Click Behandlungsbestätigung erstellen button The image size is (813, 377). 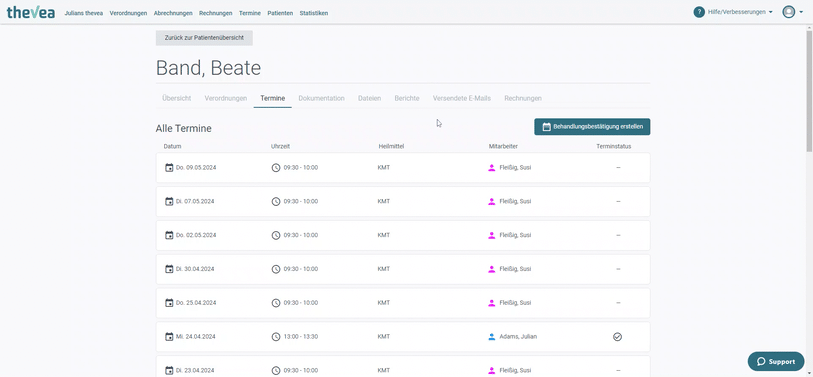[592, 127]
